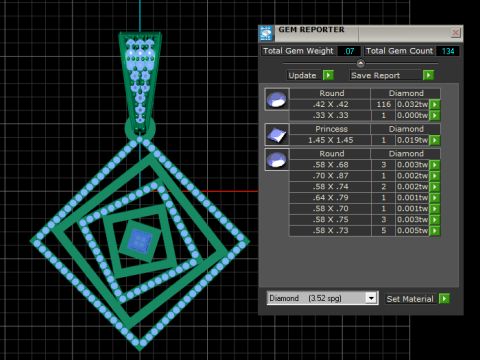Click the Update button label
This screenshot has width=480, height=360.
tap(302, 75)
